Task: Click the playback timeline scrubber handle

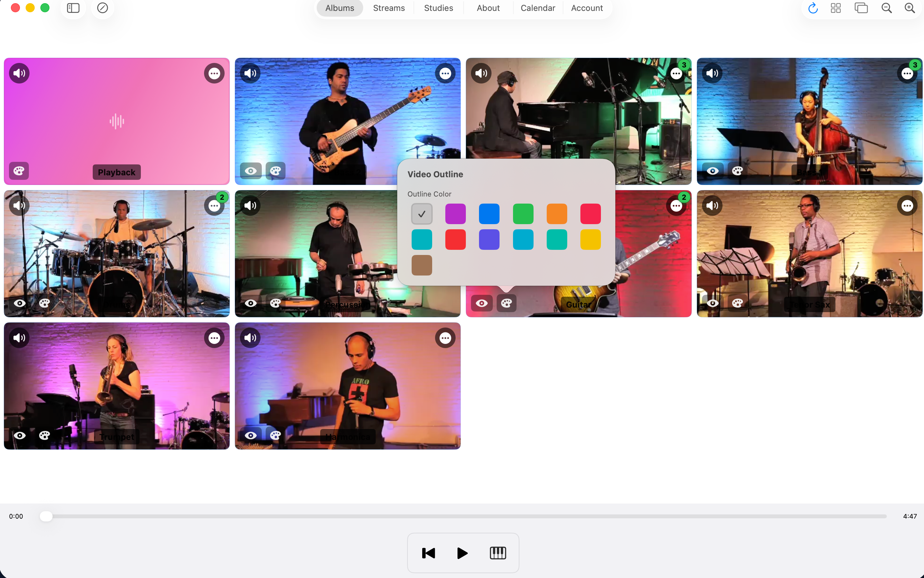Action: click(x=46, y=516)
